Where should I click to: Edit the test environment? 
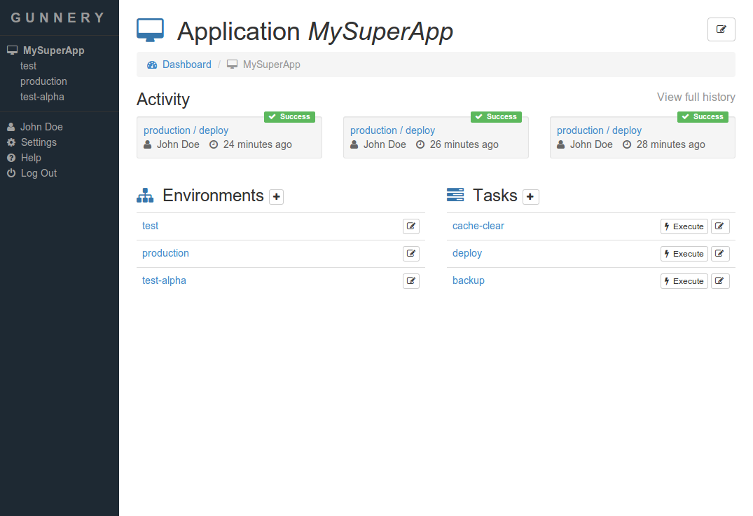coord(411,226)
